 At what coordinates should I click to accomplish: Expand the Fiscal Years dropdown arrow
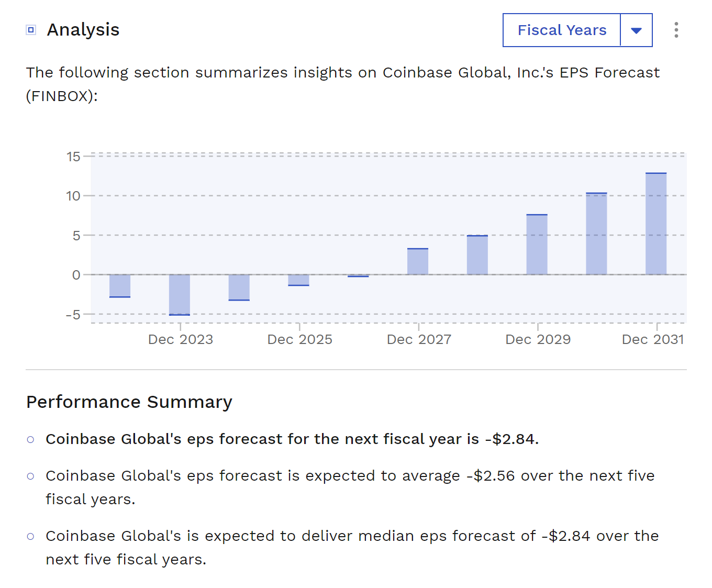[x=636, y=30]
